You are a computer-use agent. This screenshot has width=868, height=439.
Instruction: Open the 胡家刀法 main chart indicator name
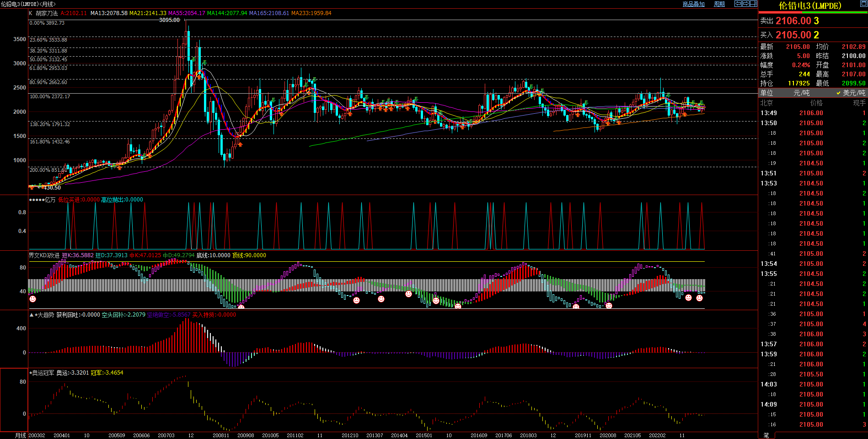[47, 13]
